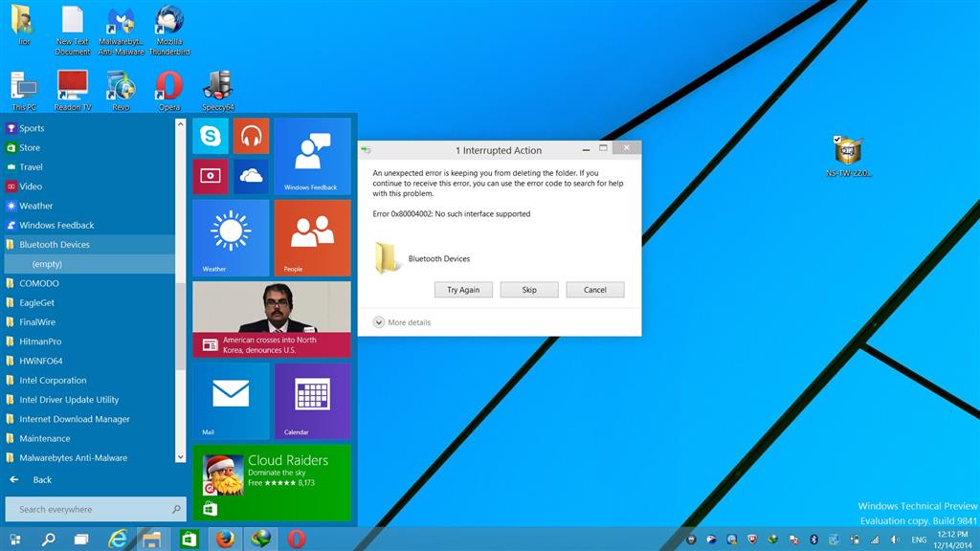Select the This PC desktop icon
This screenshot has height=551, width=980.
24,91
